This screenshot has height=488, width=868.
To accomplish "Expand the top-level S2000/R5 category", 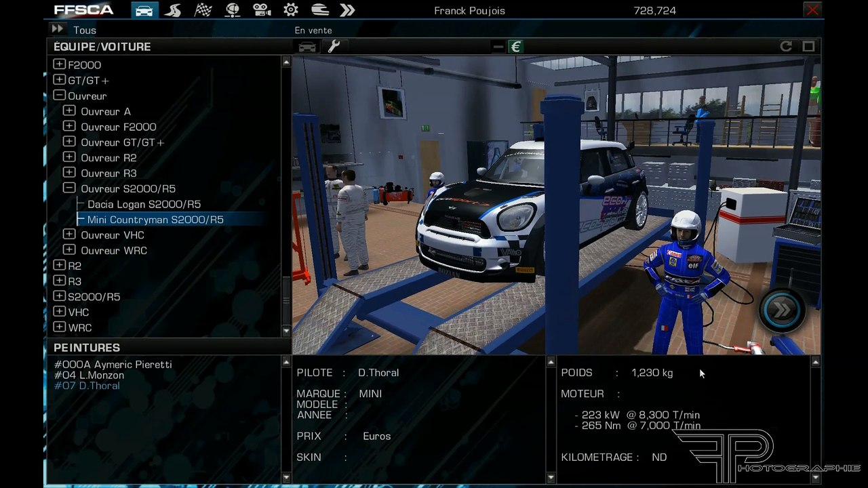I will coord(60,296).
